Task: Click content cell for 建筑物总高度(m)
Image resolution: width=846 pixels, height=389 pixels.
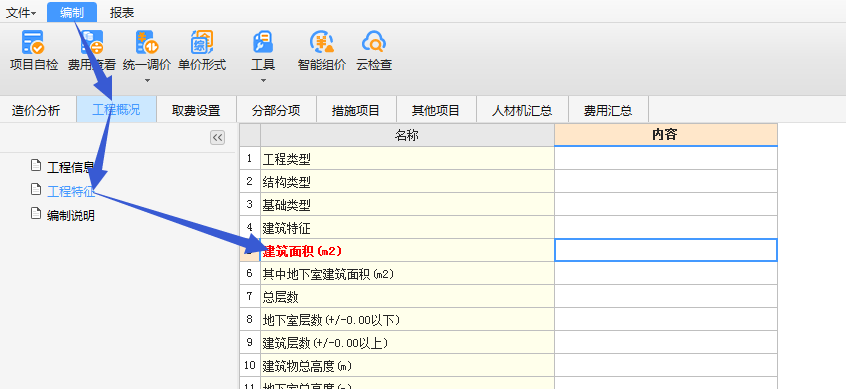Action: 666,366
